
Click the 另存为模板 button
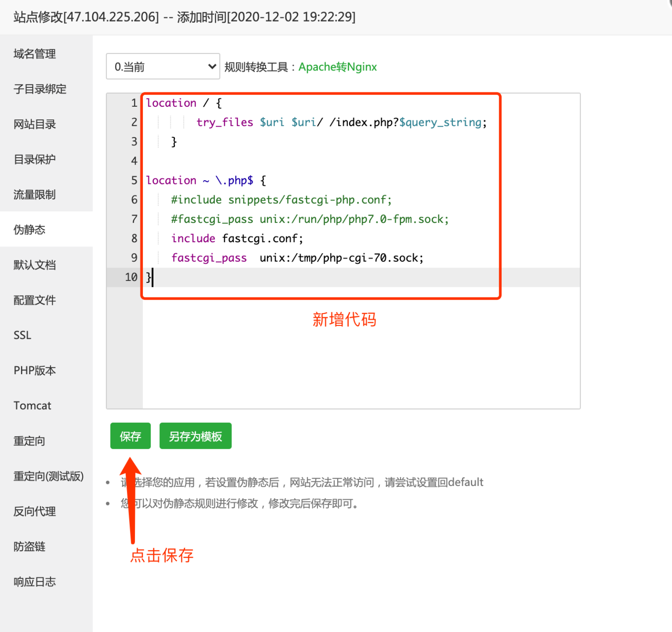tap(195, 436)
